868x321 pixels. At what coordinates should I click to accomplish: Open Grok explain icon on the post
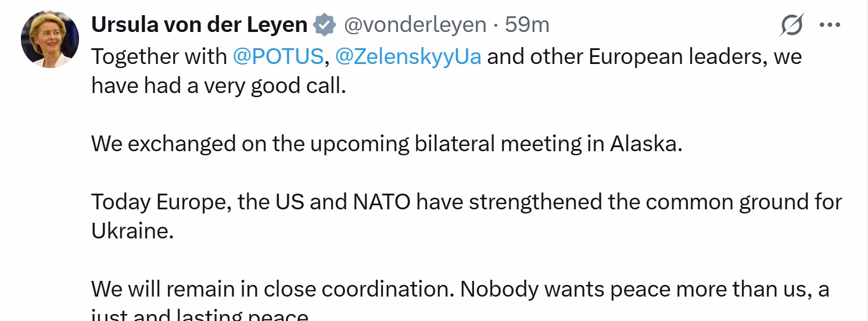792,25
